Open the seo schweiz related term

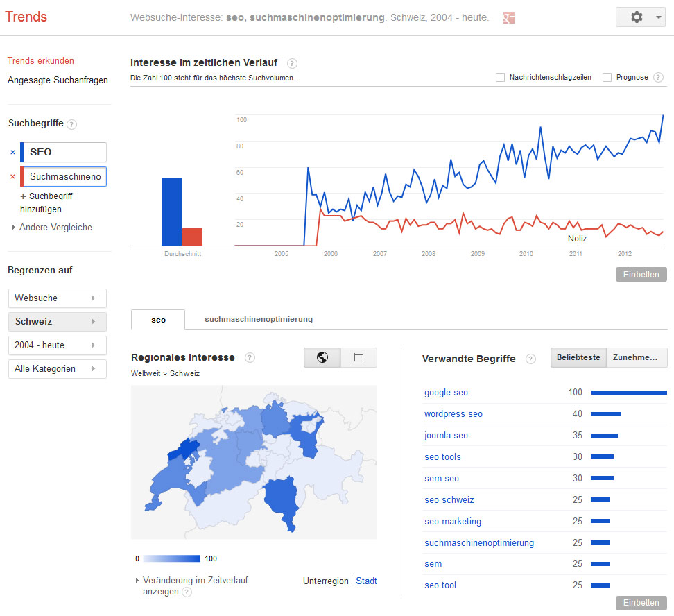point(449,500)
